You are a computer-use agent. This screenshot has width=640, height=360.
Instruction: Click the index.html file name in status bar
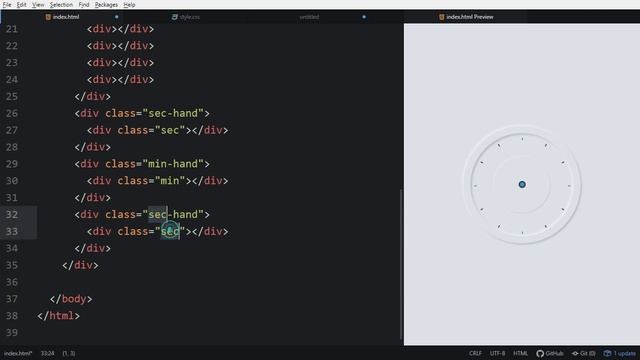(18, 353)
